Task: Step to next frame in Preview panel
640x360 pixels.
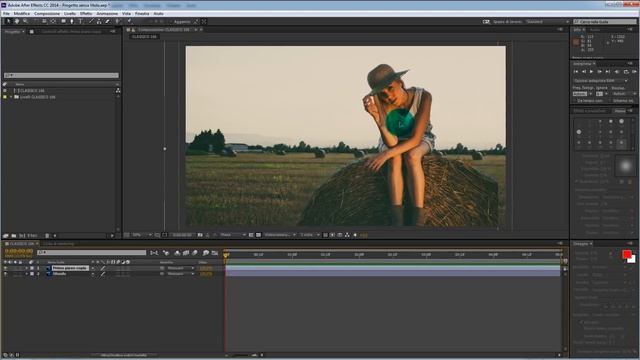Action: 600,71
